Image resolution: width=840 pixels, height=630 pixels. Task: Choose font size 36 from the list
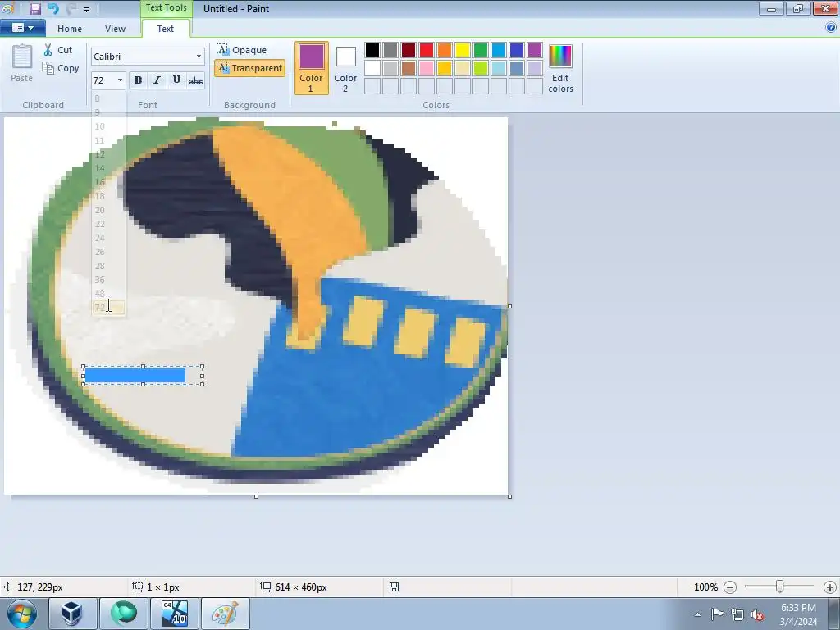click(x=108, y=280)
